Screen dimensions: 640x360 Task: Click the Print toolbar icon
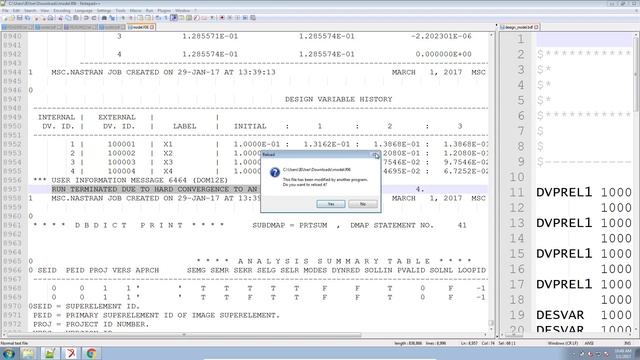coord(50,18)
